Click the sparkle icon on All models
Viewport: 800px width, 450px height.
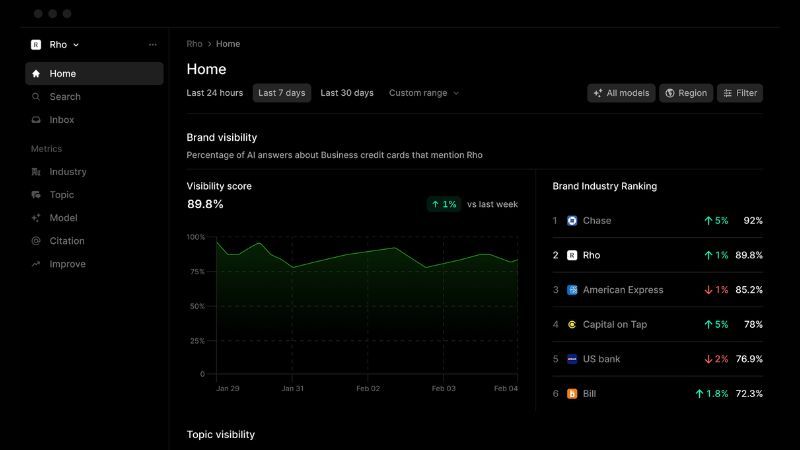point(598,93)
